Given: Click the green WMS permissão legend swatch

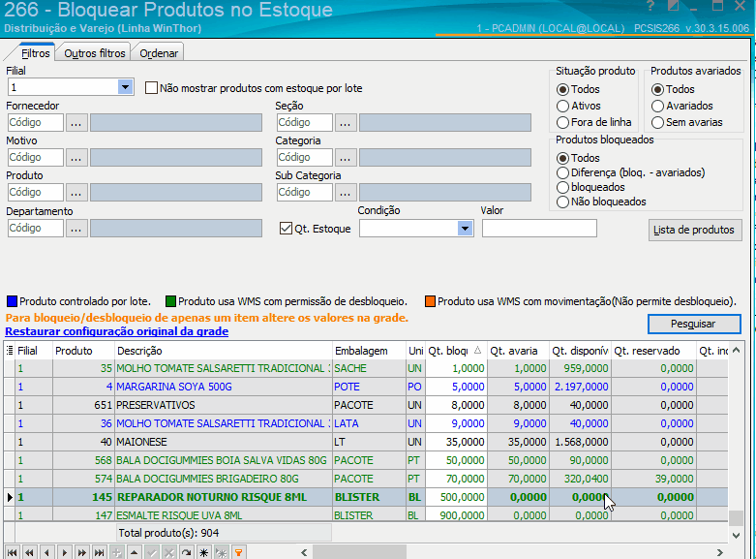Looking at the screenshot, I should pos(170,301).
